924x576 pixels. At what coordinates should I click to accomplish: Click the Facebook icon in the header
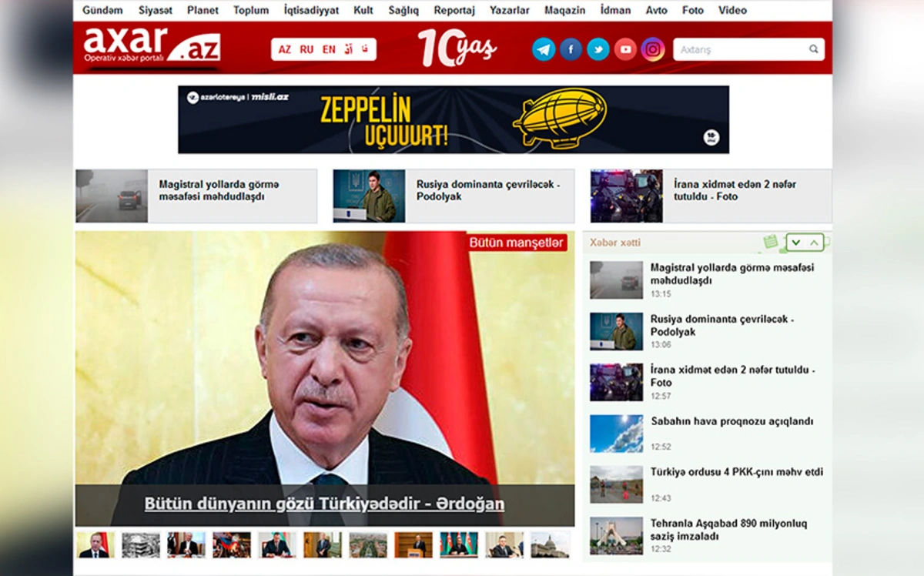pos(571,49)
